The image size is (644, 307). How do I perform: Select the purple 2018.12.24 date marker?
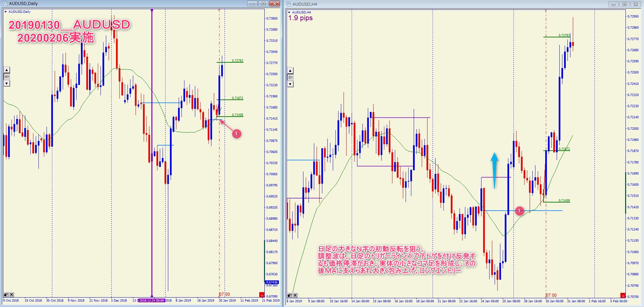(x=152, y=300)
